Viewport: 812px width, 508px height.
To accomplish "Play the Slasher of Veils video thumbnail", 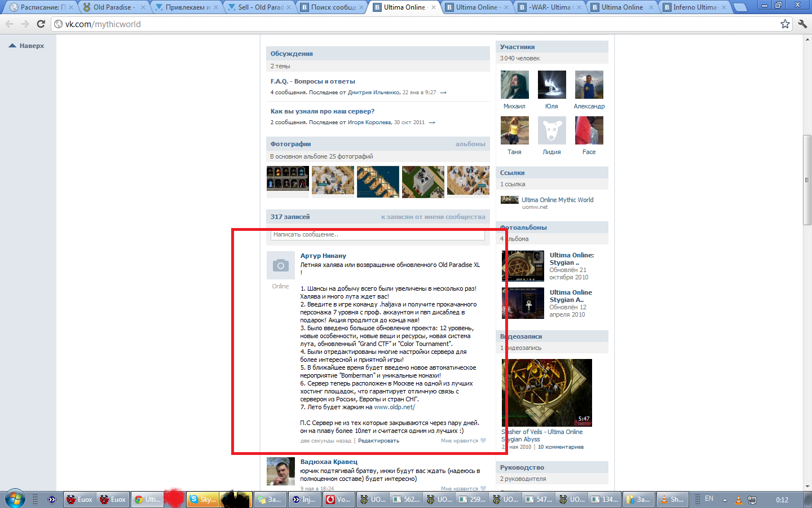I will click(547, 393).
